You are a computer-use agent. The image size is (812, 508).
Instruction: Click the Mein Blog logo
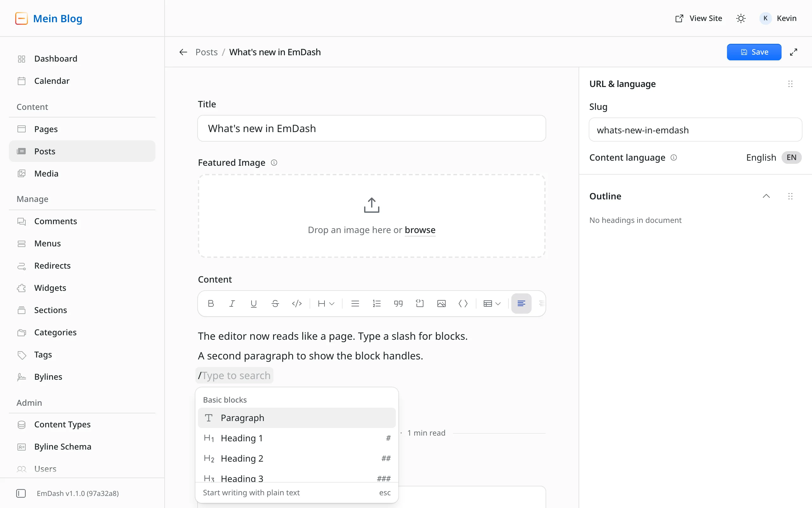click(x=49, y=18)
